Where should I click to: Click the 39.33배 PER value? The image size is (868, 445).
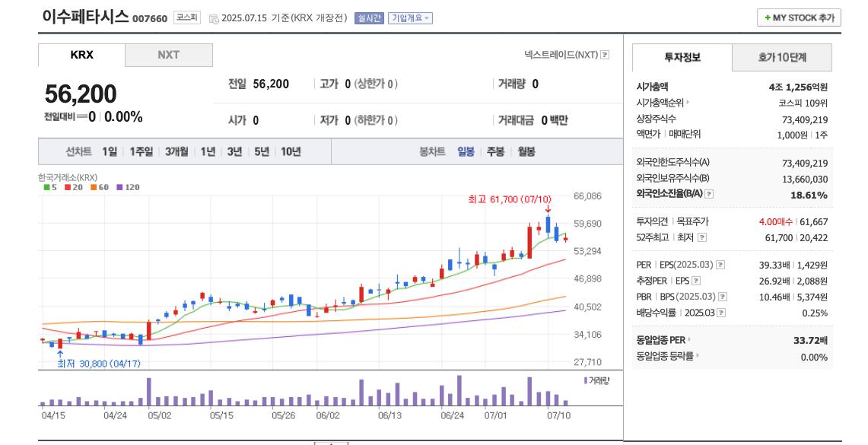[774, 265]
